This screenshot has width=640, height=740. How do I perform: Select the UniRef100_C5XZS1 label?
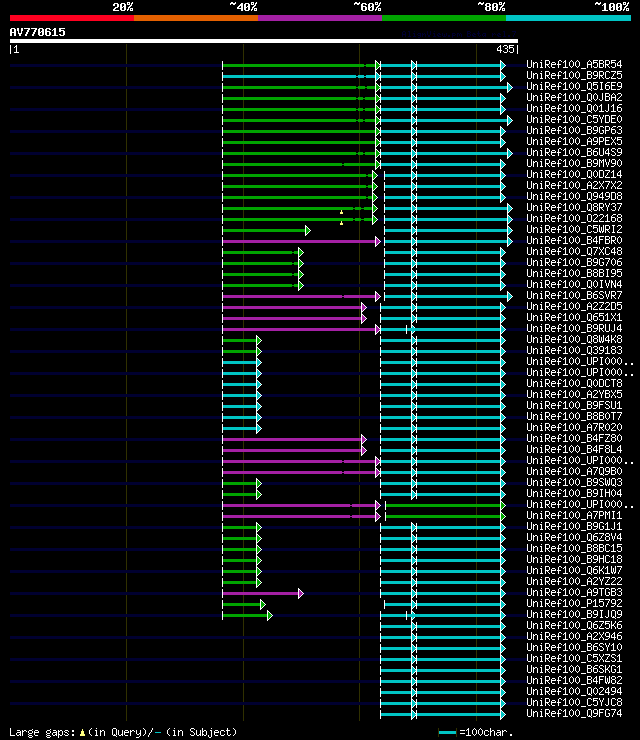pos(574,658)
